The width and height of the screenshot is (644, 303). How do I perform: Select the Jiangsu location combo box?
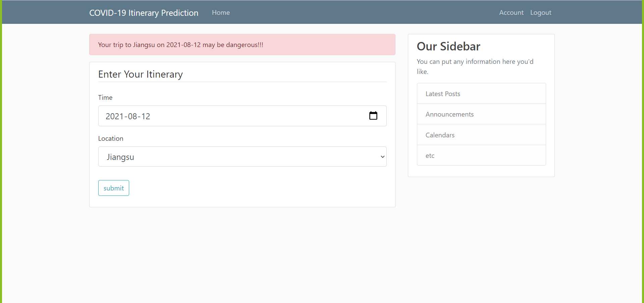pyautogui.click(x=242, y=157)
